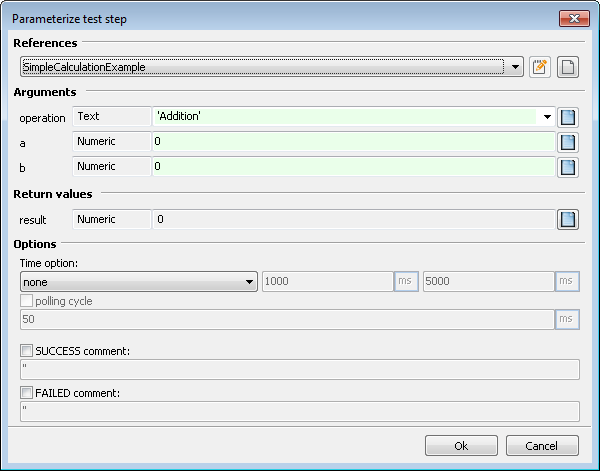
Task: Click the Cancel button
Action: pyautogui.click(x=542, y=446)
